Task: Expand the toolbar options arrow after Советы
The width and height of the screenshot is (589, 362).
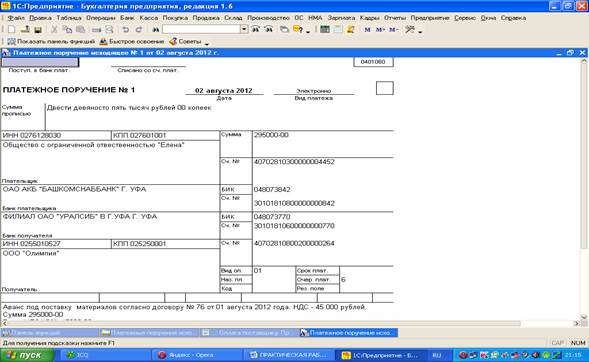Action: tap(206, 44)
